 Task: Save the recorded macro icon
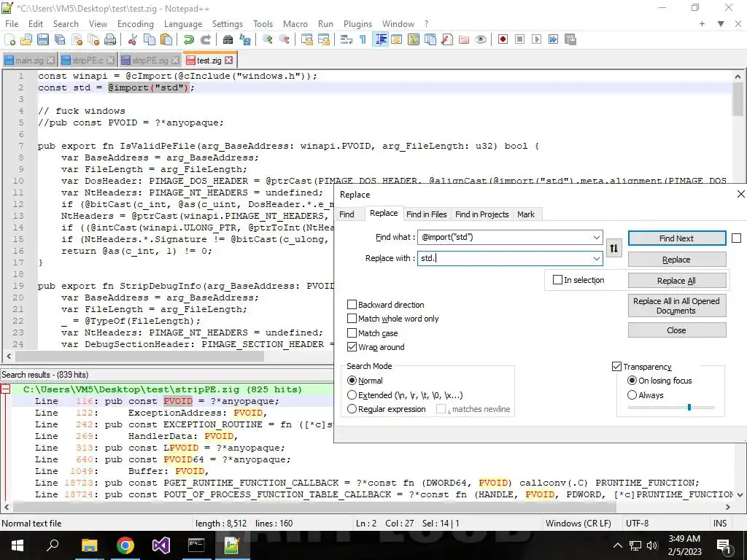coord(570,39)
